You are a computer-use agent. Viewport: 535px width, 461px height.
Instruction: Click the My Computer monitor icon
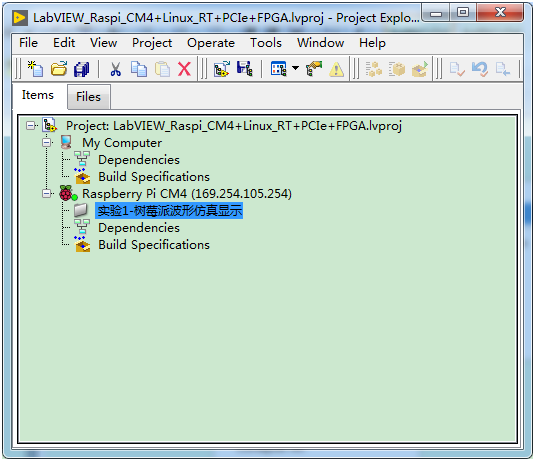(x=66, y=142)
